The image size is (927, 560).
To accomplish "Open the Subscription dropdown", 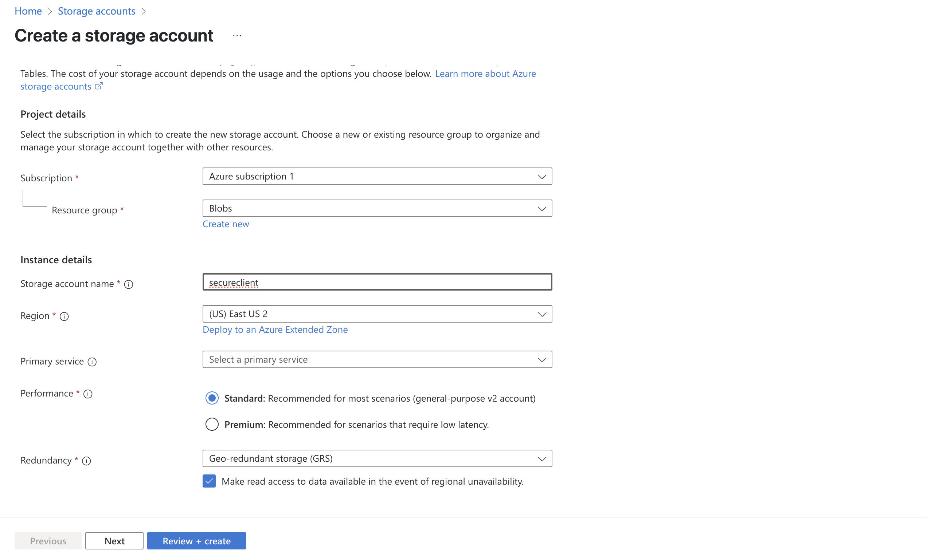I will point(378,176).
